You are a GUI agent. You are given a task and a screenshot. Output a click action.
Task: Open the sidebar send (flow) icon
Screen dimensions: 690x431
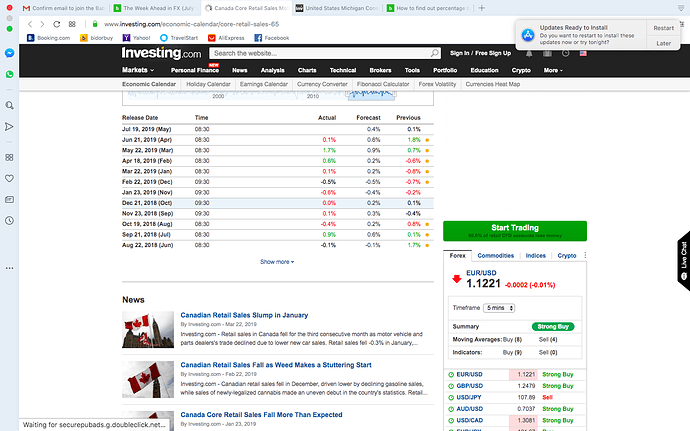coord(9,127)
